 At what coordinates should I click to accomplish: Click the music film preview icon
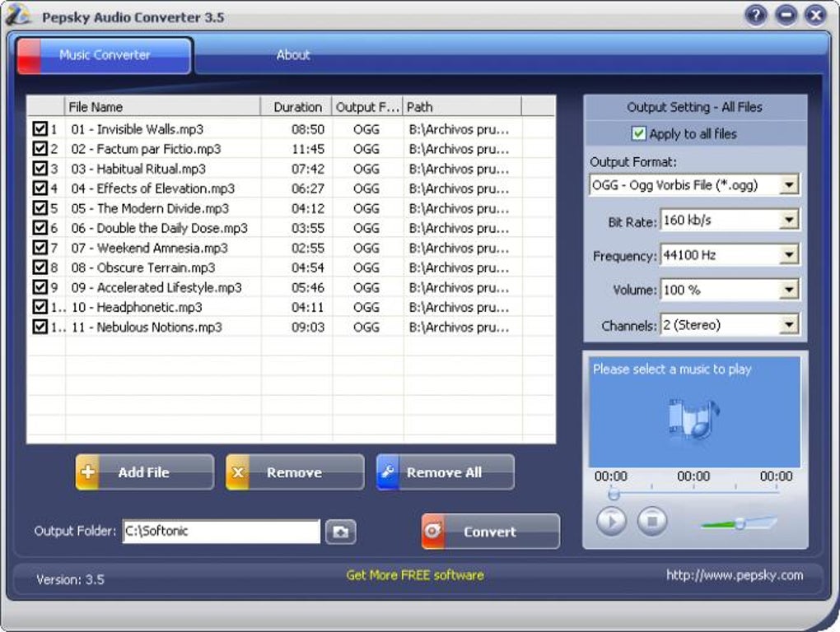pos(693,418)
